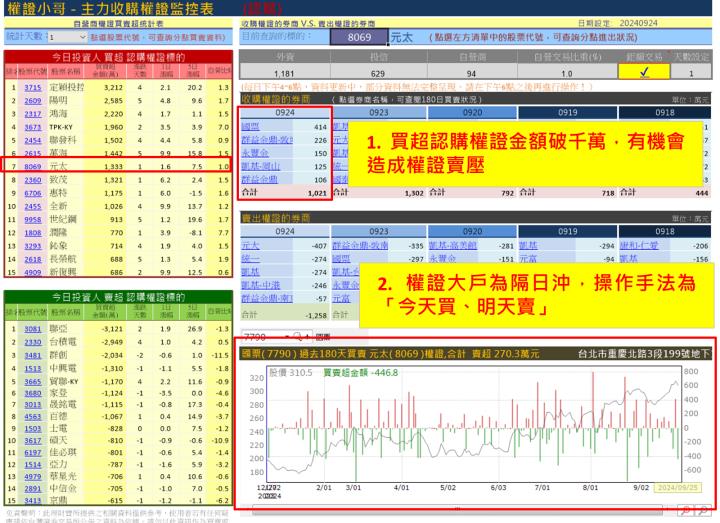The width and height of the screenshot is (720, 523).
Task: Open stock code link 2330
Action: 33,343
